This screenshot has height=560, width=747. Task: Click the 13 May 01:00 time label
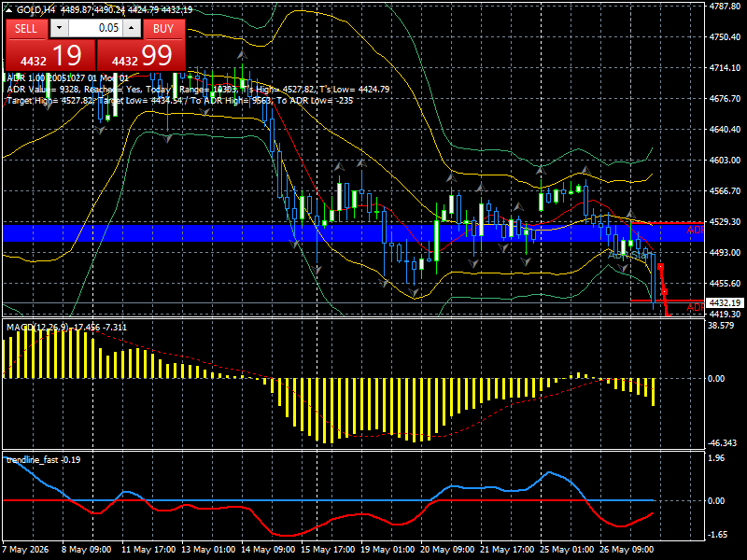coord(208,550)
